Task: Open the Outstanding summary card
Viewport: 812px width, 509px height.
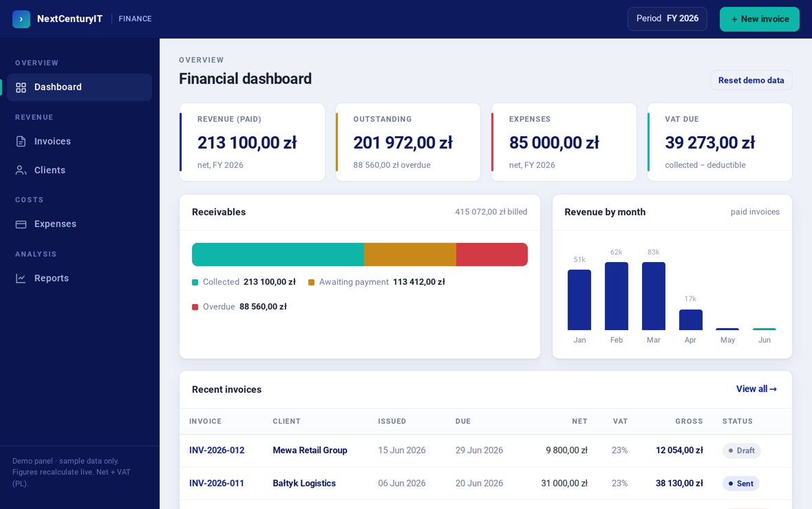Action: point(408,142)
